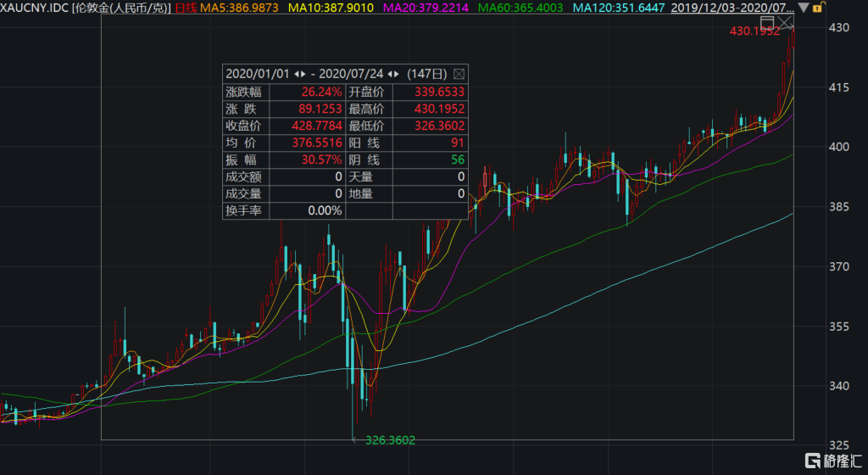868x475 pixels.
Task: Click the 415 price axis label
Action: point(839,87)
